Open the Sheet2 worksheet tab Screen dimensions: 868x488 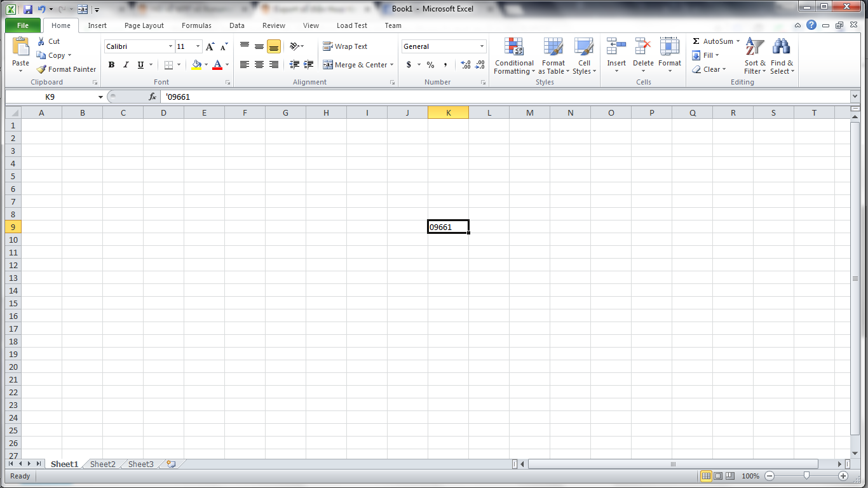pyautogui.click(x=102, y=464)
